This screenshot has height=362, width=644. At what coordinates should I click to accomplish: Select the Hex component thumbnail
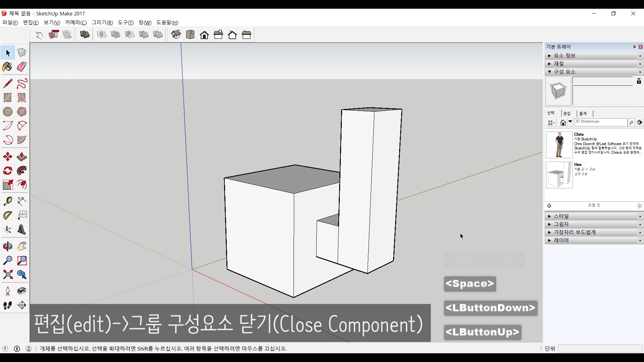coord(559,175)
